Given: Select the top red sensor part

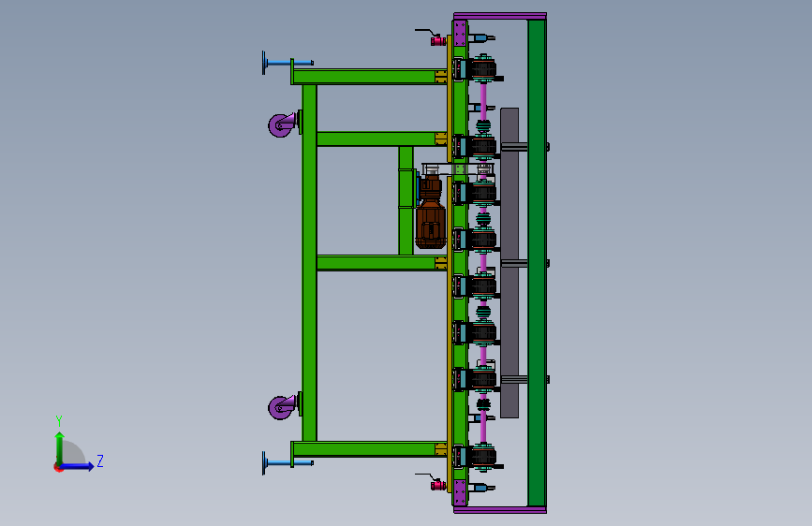Looking at the screenshot, I should (438, 40).
